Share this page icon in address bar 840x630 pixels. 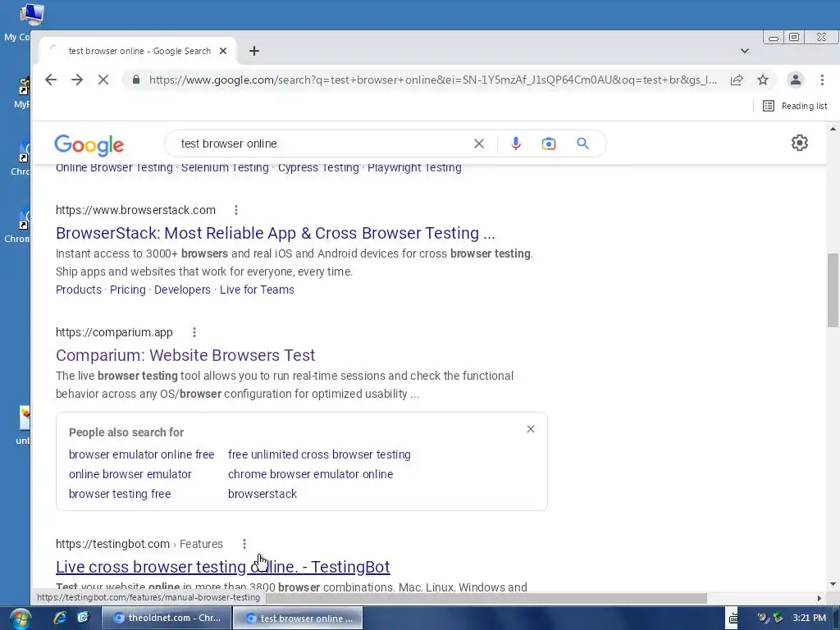(737, 80)
